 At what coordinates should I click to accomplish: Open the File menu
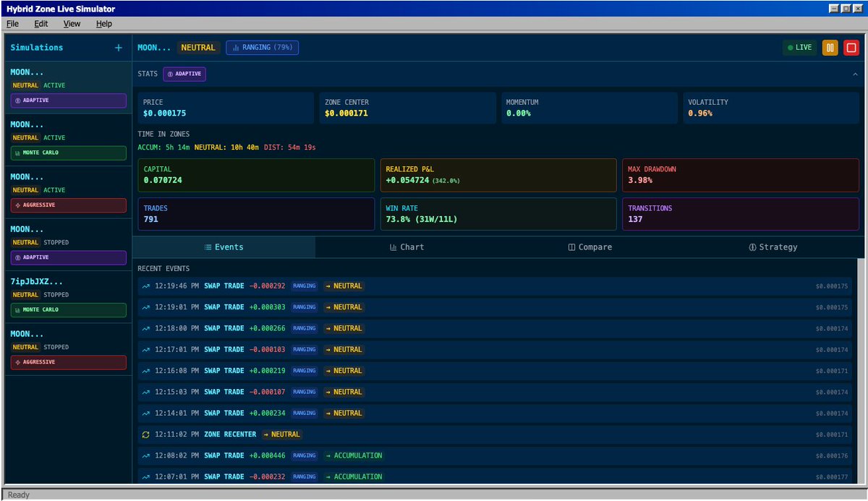click(13, 23)
